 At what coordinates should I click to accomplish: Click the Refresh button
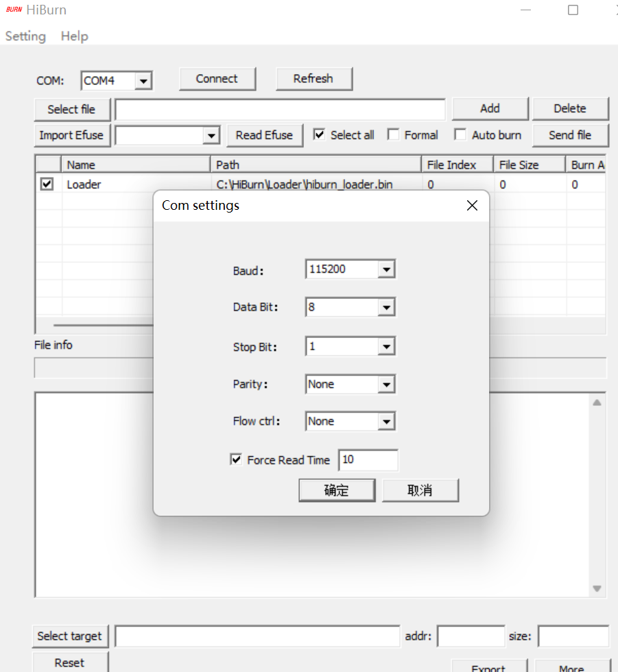pos(313,79)
